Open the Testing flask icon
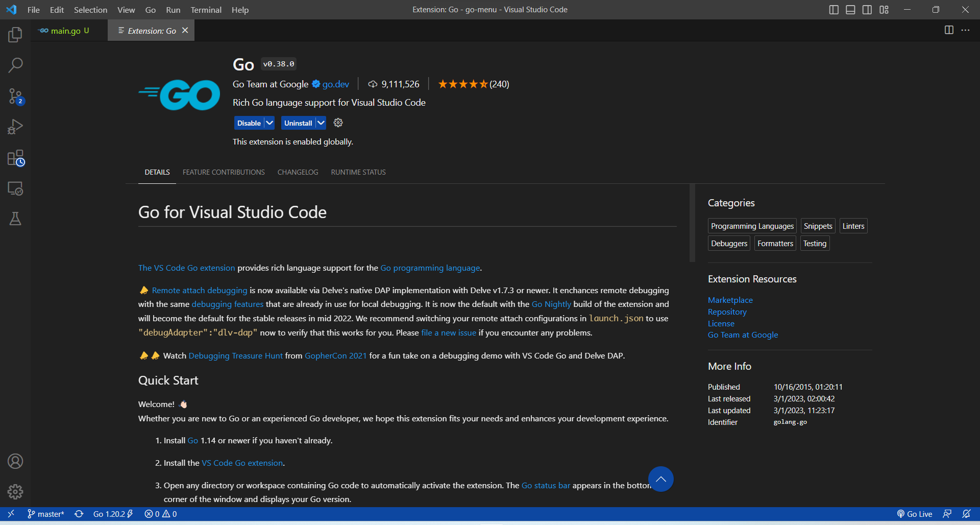The height and width of the screenshot is (525, 980). (15, 219)
